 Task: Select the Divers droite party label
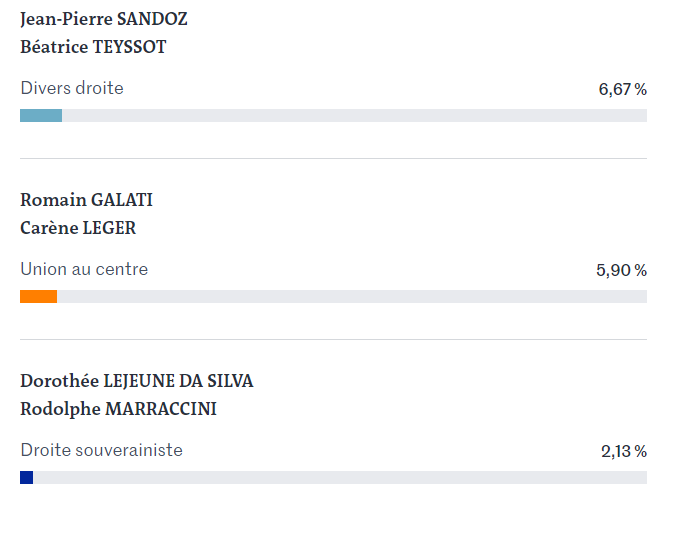point(72,88)
